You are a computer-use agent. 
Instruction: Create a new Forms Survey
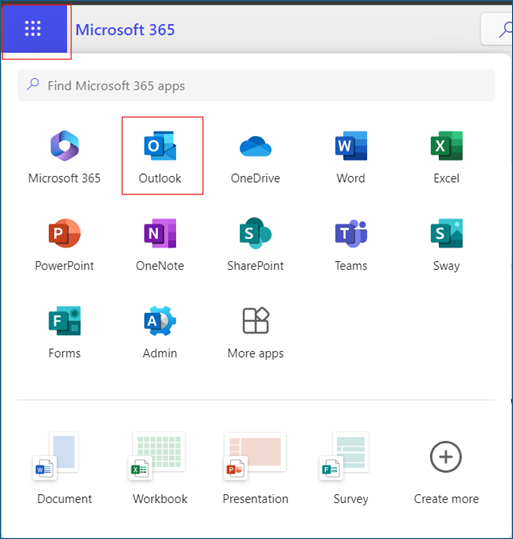point(351,468)
